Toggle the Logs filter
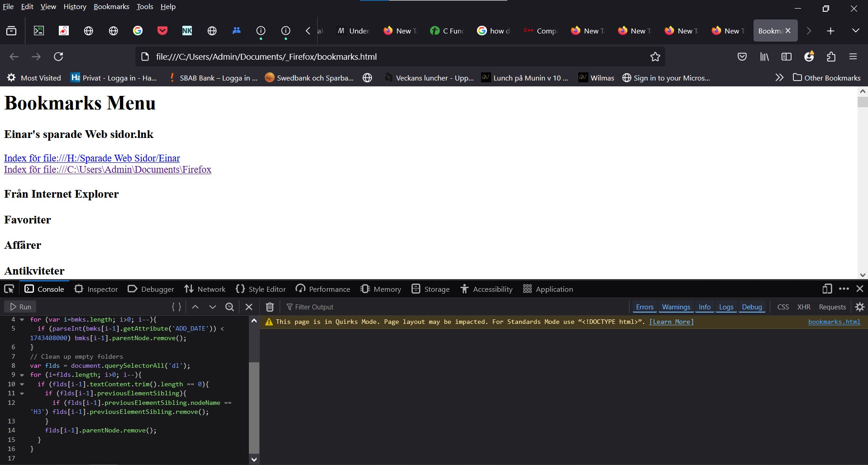The image size is (868, 465). coord(726,307)
